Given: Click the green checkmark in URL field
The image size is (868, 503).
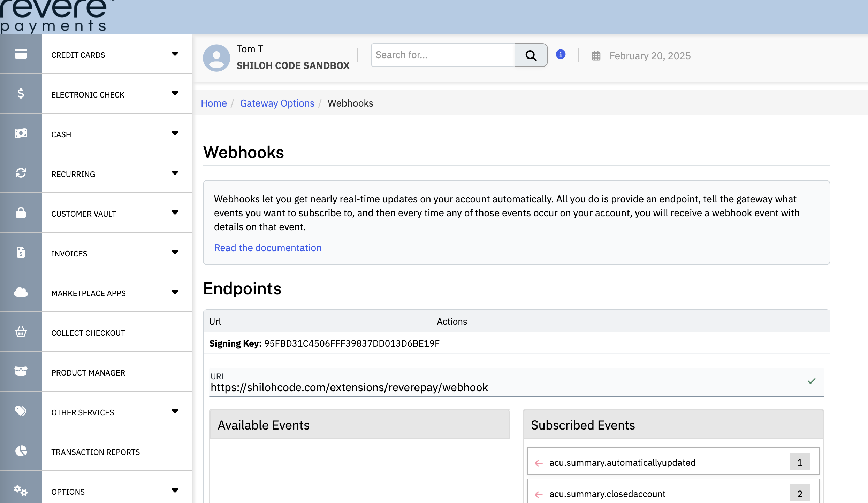Looking at the screenshot, I should (x=812, y=381).
